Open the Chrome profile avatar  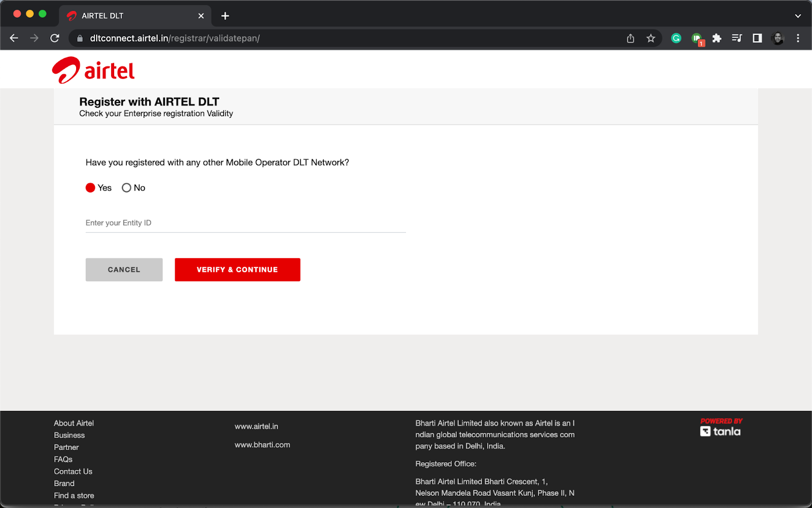[x=777, y=38]
